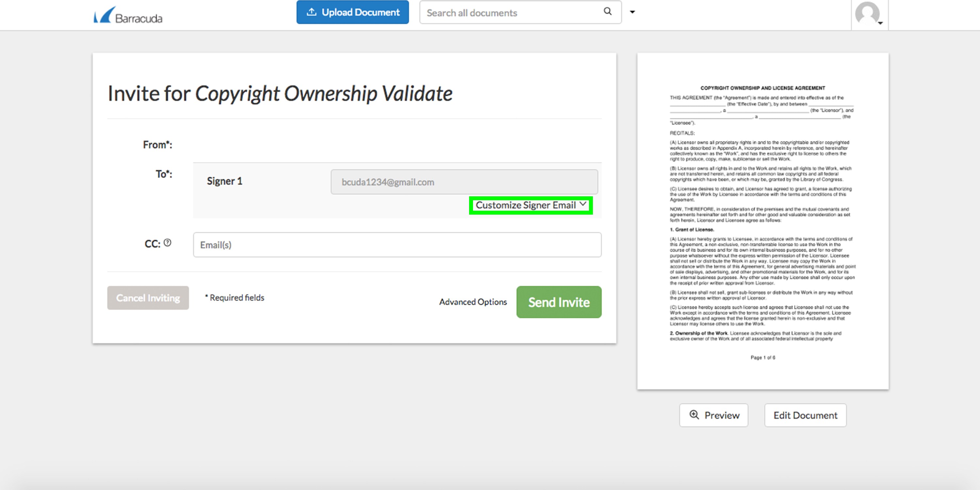Click the Signer 1 email field
This screenshot has width=980, height=490.
click(x=464, y=182)
